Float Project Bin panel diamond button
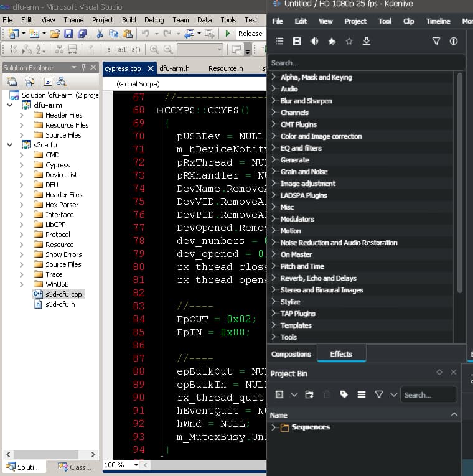This screenshot has width=473, height=476. click(x=439, y=372)
